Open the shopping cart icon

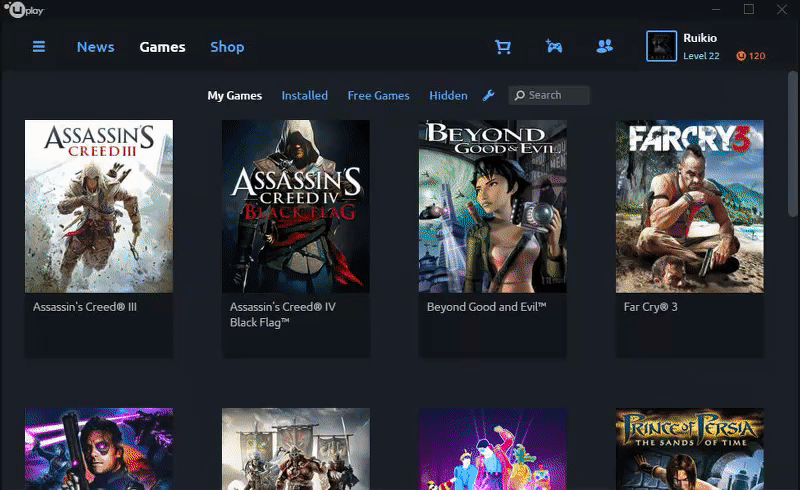[503, 46]
